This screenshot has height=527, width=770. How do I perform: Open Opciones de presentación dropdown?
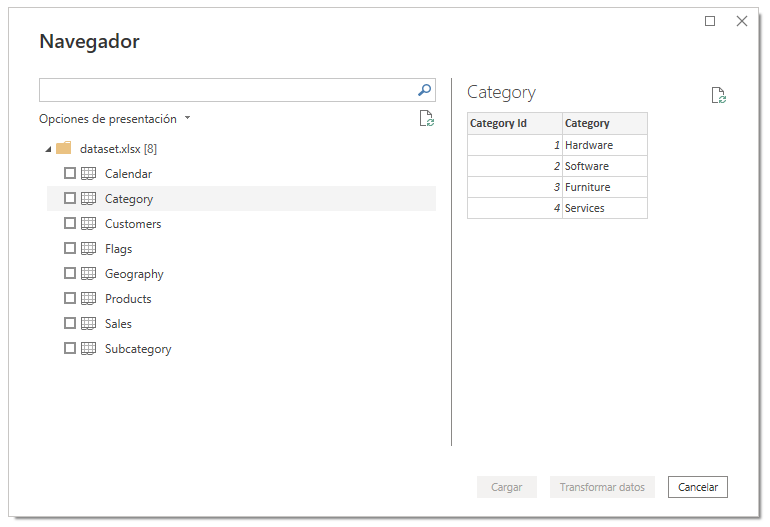[114, 119]
